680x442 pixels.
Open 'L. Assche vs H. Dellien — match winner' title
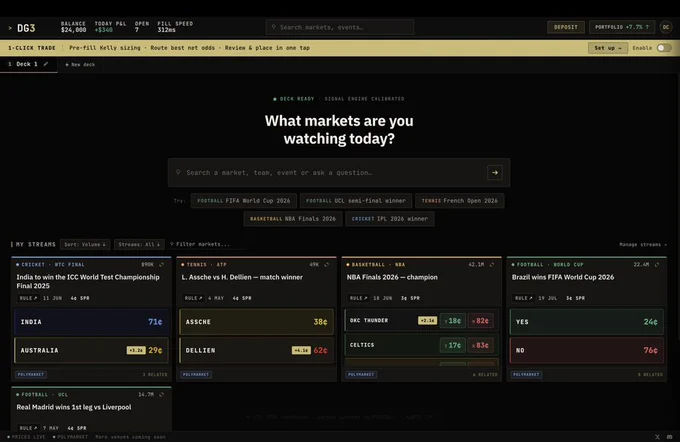tap(242, 277)
